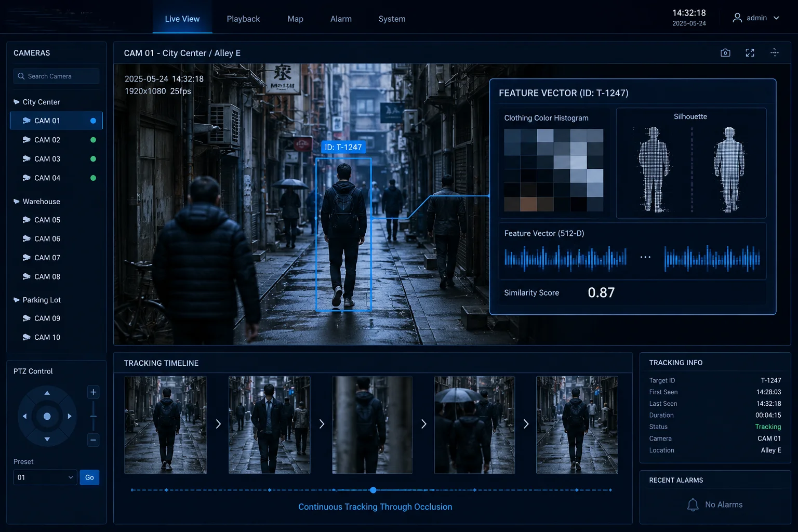Zoom in with the PTZ plus button
798x532 pixels.
click(x=94, y=392)
